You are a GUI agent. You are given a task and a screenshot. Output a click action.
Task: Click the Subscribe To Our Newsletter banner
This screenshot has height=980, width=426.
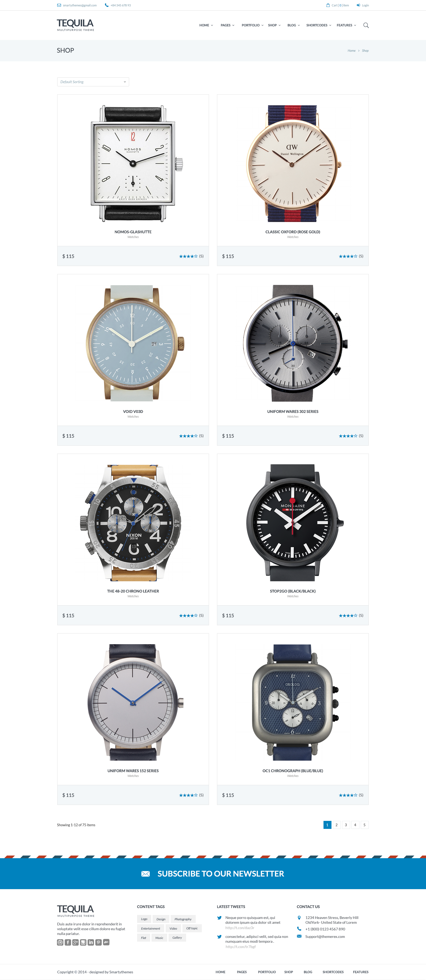tap(213, 873)
